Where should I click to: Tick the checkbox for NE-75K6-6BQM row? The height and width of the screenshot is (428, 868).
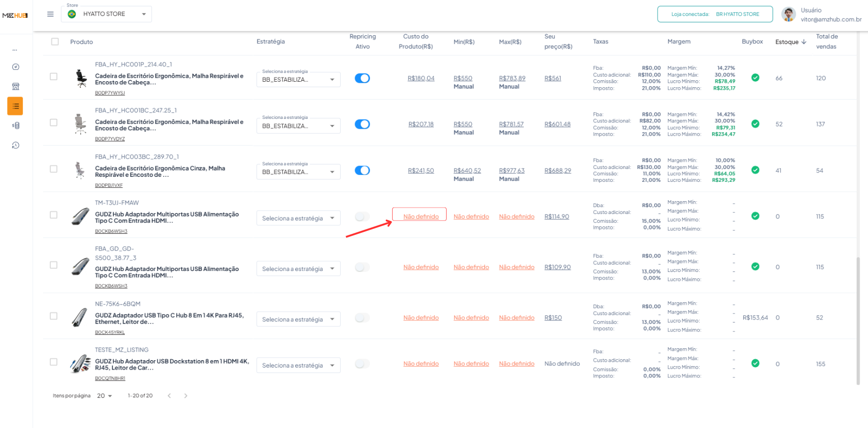[53, 316]
